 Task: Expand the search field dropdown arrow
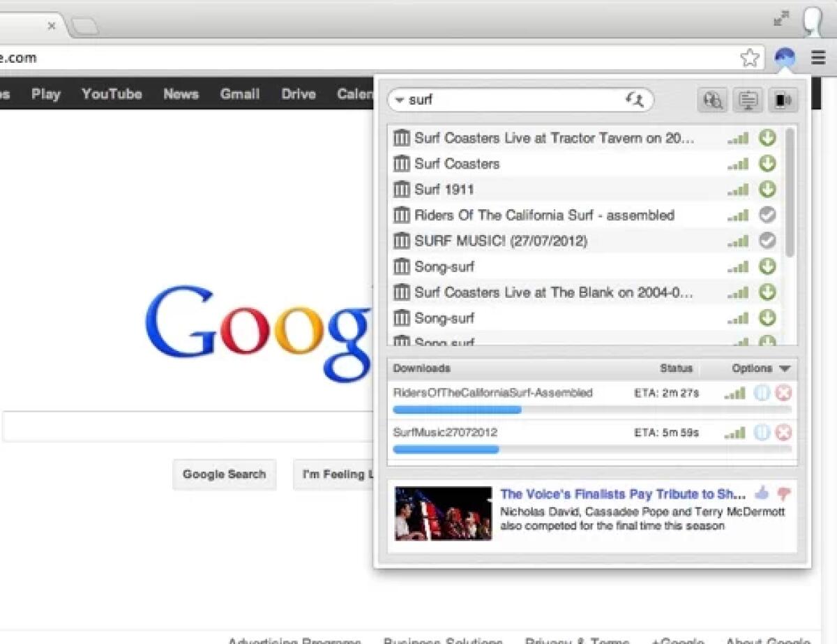click(398, 100)
